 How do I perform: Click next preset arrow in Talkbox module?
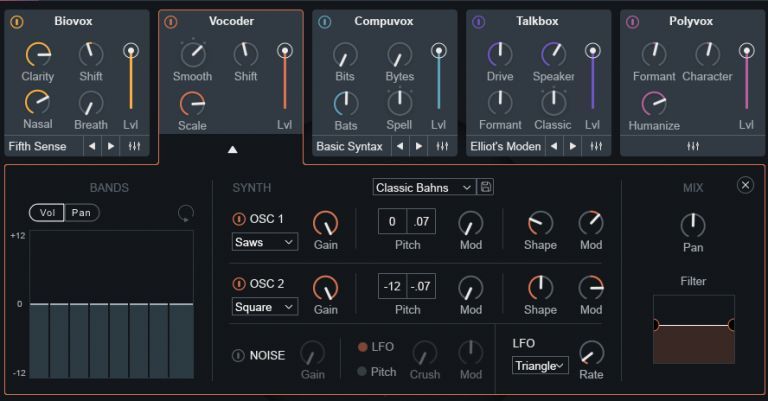573,146
